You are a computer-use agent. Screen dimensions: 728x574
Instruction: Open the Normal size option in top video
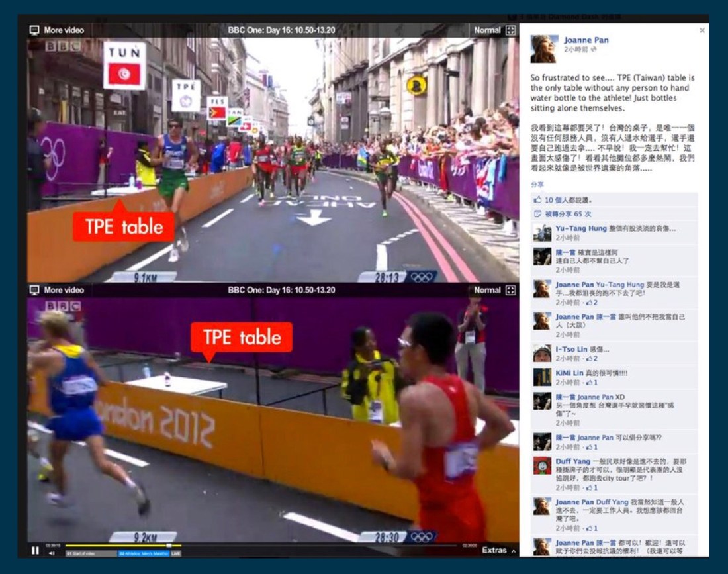tap(487, 30)
